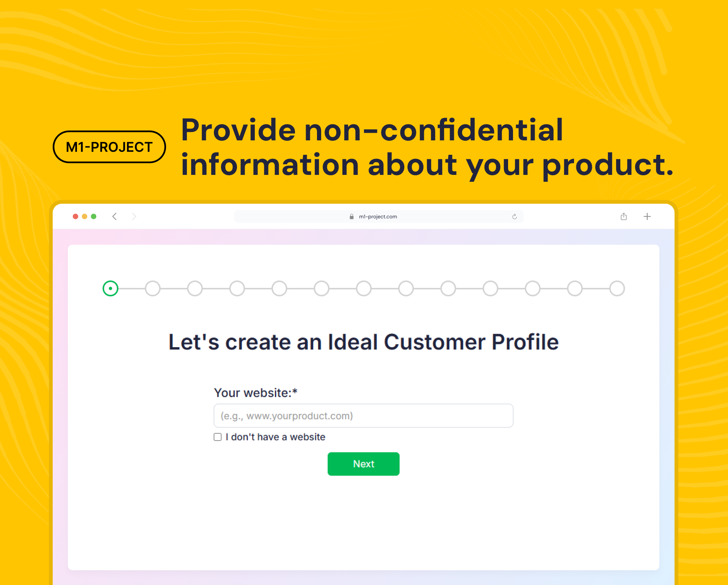The width and height of the screenshot is (728, 585).
Task: Select the first active progress step
Action: (110, 288)
